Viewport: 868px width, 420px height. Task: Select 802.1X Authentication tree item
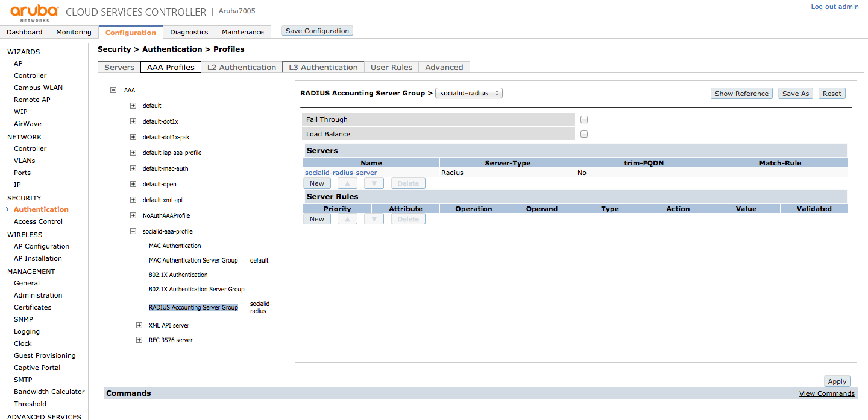178,275
